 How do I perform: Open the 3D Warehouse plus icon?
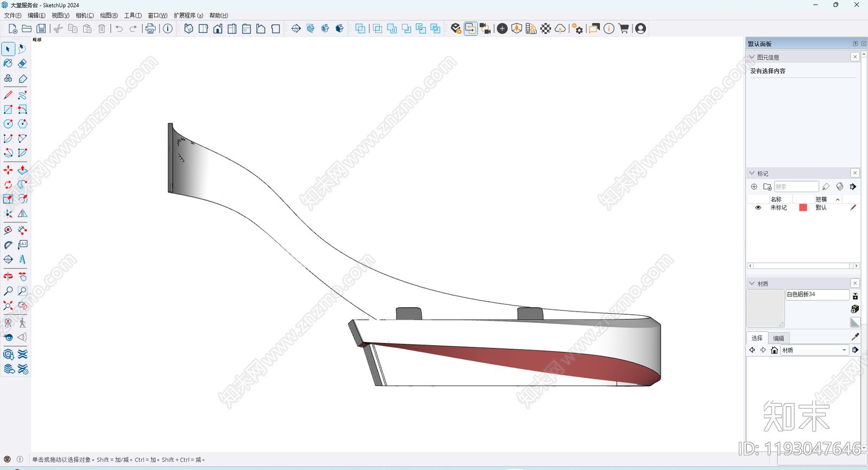[502, 29]
